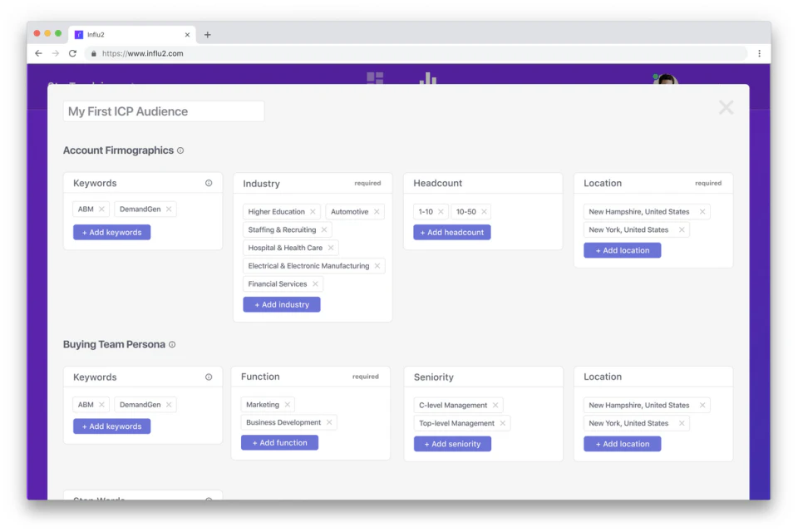
Task: Open the browser three-dot menu
Action: click(759, 52)
